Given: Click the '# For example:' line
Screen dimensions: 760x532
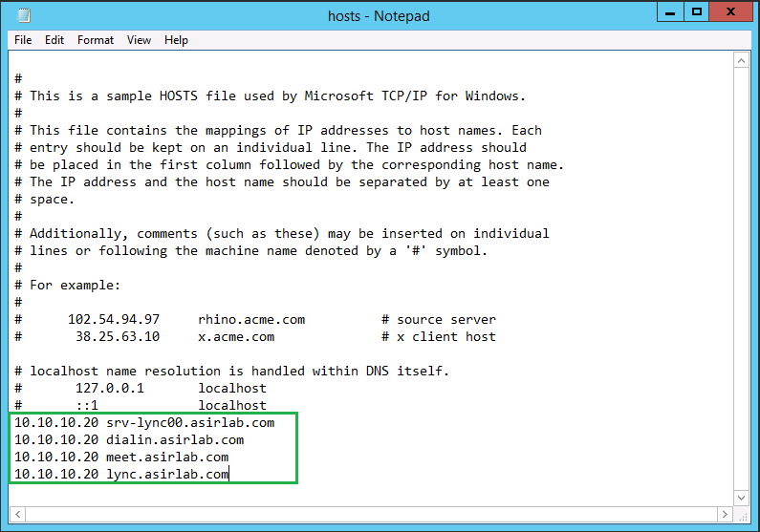Looking at the screenshot, I should point(67,286).
